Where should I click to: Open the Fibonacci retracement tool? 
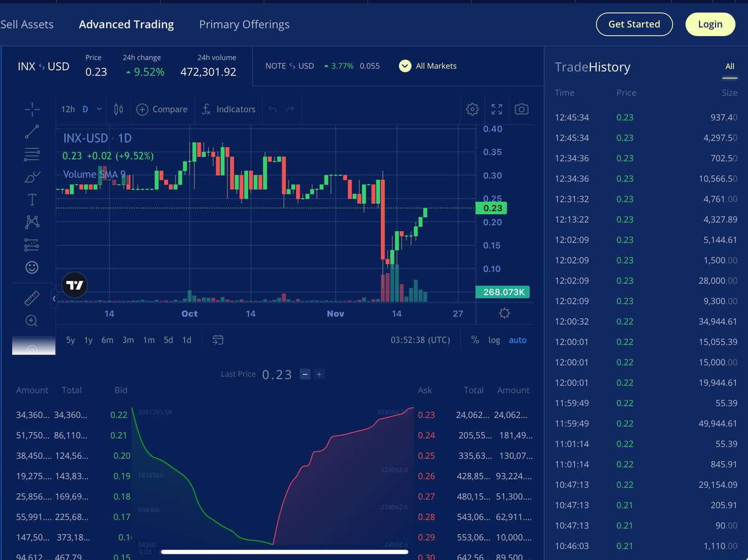(x=32, y=154)
